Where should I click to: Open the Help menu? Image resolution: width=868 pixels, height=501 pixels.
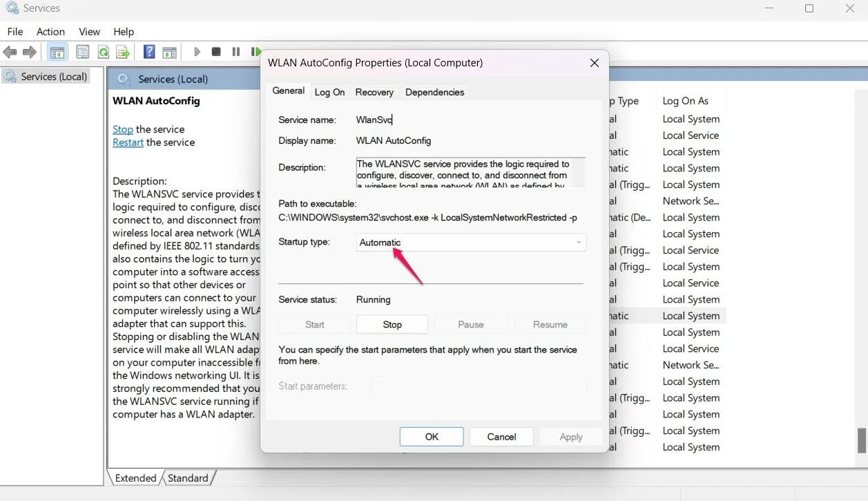pyautogui.click(x=124, y=32)
